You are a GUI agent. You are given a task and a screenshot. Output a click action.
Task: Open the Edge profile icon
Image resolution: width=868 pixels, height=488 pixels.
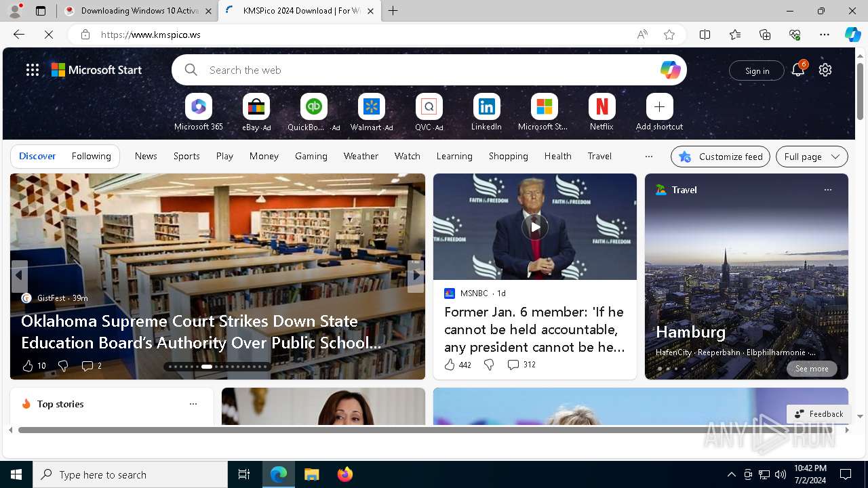pyautogui.click(x=14, y=11)
